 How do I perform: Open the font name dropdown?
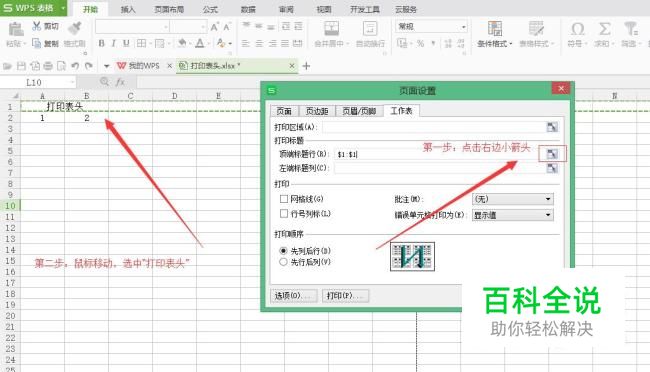[166, 27]
